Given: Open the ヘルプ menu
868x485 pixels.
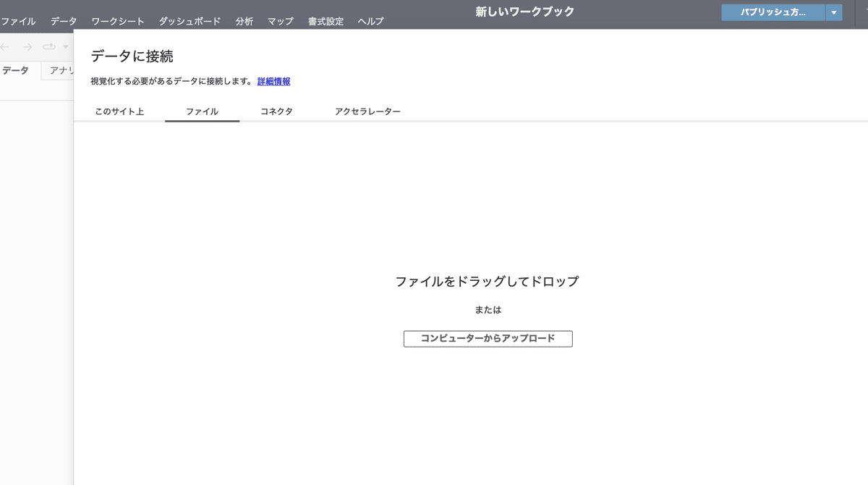Looking at the screenshot, I should pyautogui.click(x=370, y=22).
